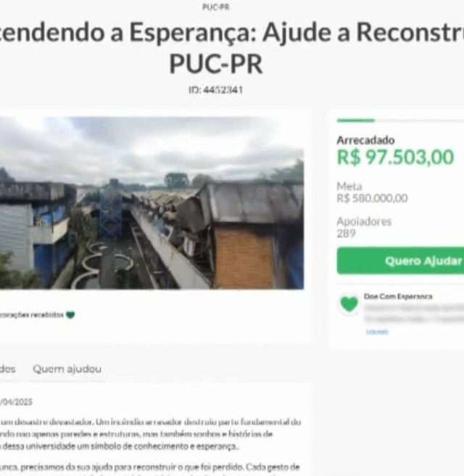This screenshot has width=464, height=476.
Task: Click the PUC-PR category label above title
Action: click(215, 7)
